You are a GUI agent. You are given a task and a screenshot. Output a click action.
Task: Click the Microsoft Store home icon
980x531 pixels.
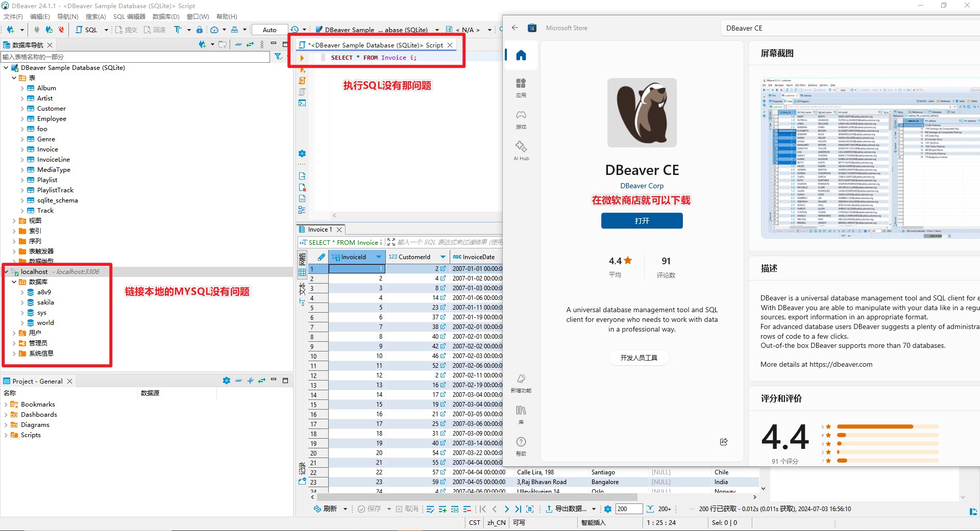(521, 55)
